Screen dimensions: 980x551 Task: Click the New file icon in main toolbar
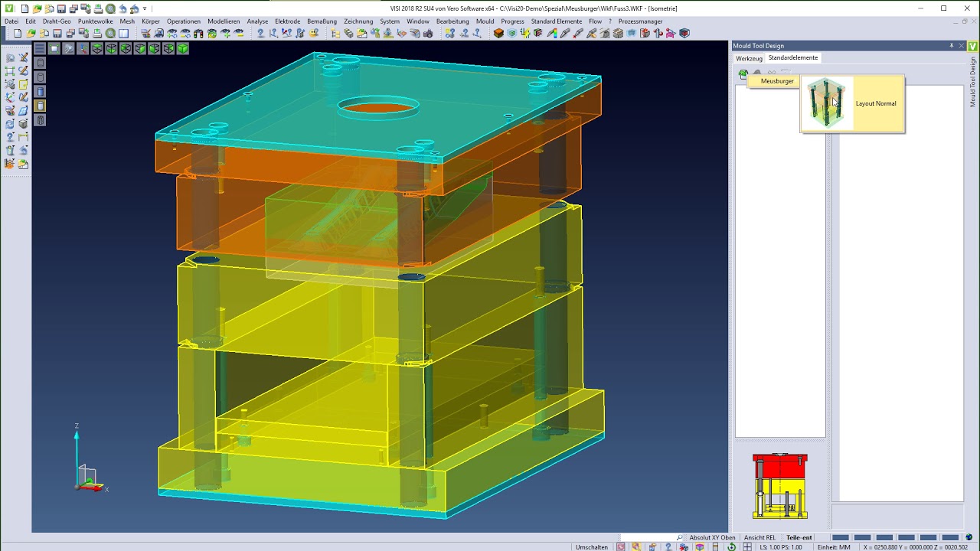click(17, 34)
